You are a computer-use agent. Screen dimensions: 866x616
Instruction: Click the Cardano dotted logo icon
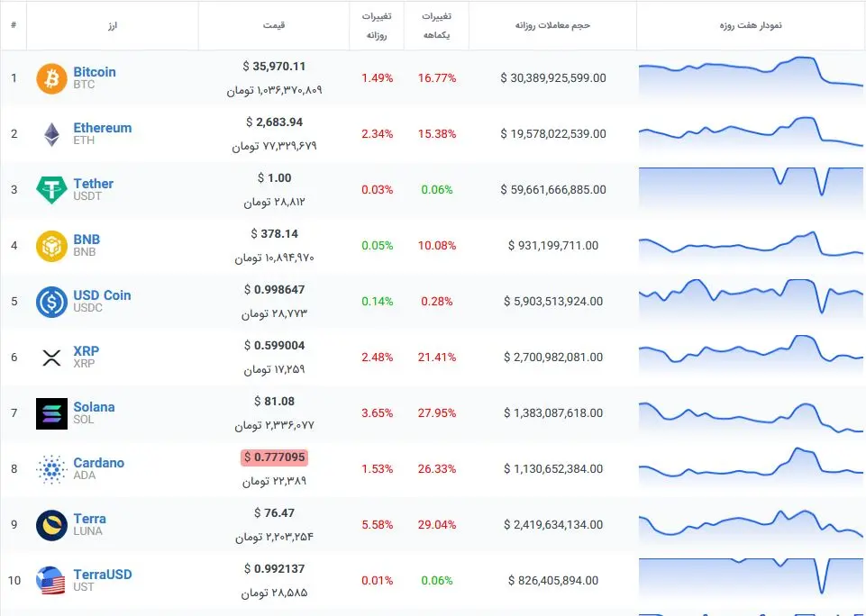coord(51,469)
